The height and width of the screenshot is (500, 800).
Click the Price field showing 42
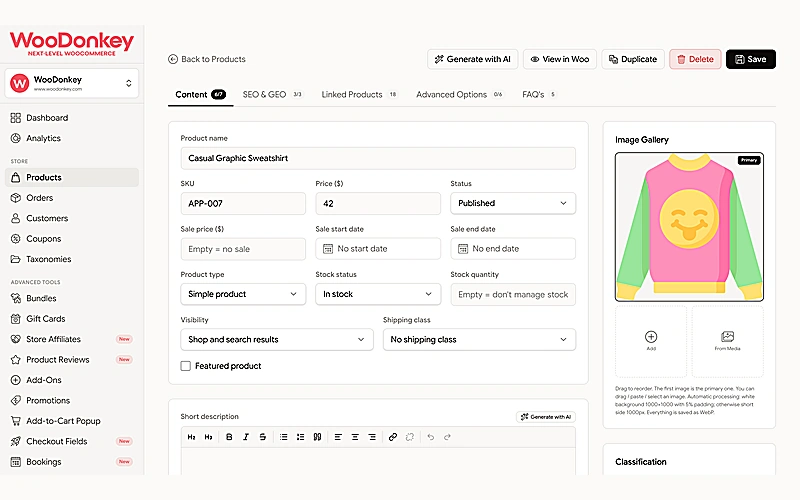(378, 204)
